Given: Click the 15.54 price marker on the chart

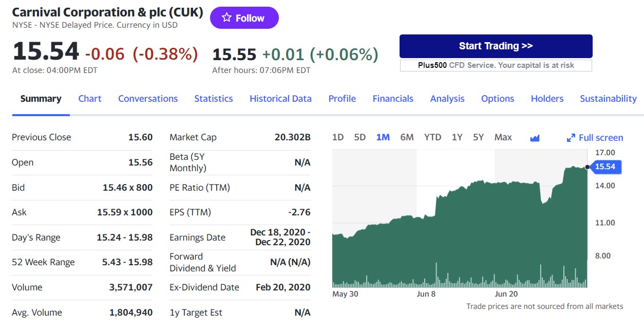Looking at the screenshot, I should 606,167.
